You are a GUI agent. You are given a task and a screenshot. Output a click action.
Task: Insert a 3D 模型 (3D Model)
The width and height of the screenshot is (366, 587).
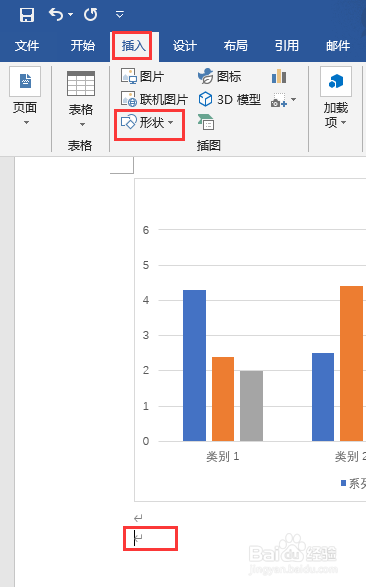229,99
